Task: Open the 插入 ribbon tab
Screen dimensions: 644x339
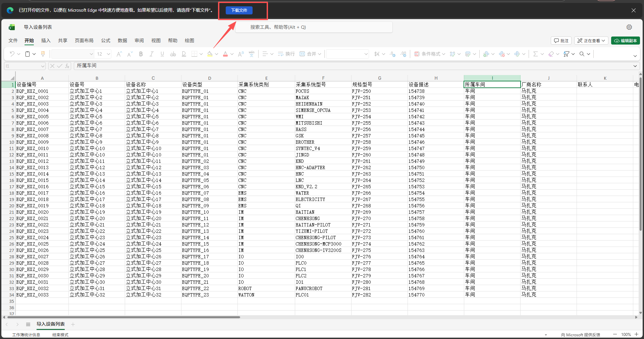Action: point(46,41)
